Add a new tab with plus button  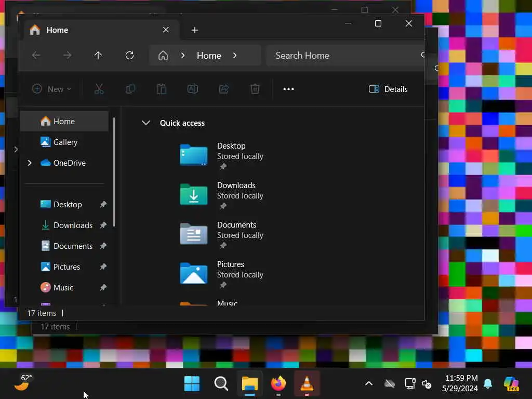[x=195, y=30]
